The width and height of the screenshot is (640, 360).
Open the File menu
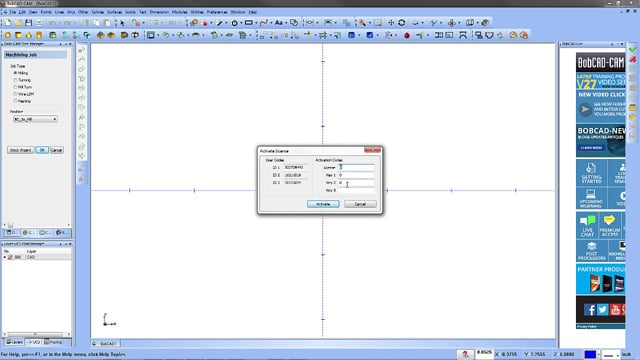(13, 12)
